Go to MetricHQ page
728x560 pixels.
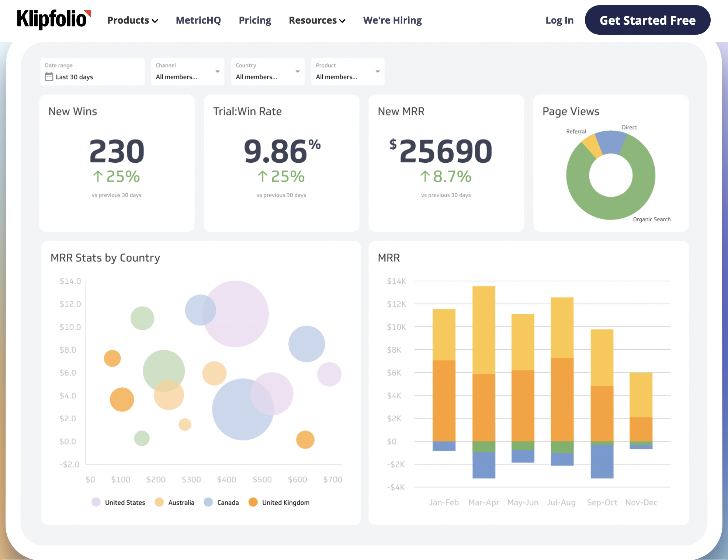pos(198,20)
